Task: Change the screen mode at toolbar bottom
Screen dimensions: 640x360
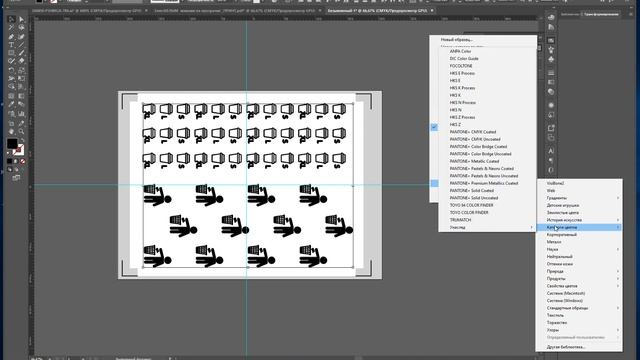Action: (16, 178)
